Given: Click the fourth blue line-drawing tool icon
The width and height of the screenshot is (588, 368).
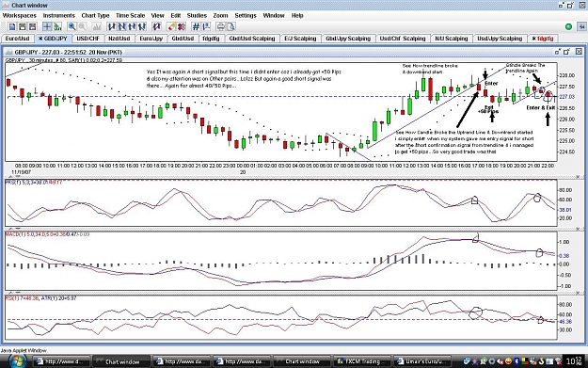Looking at the screenshot, I should tap(142, 26).
